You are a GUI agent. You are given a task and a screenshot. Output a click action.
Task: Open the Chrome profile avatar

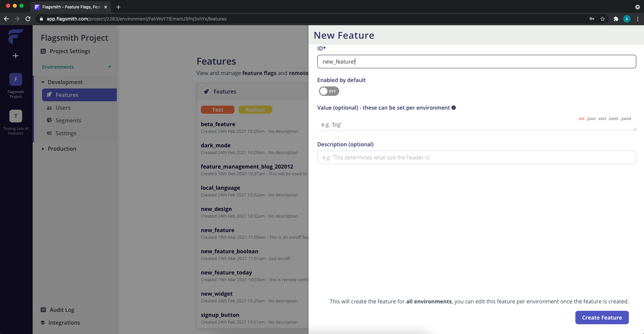coord(627,19)
